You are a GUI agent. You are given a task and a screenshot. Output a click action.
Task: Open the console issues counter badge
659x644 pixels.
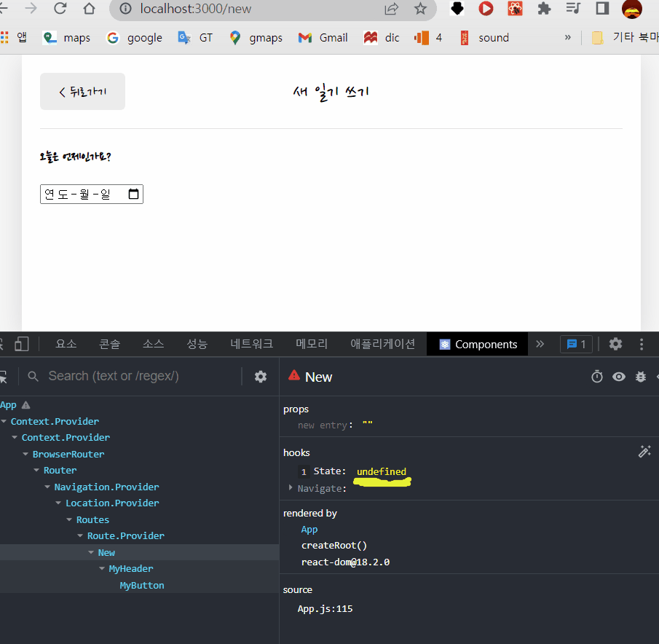tap(576, 345)
